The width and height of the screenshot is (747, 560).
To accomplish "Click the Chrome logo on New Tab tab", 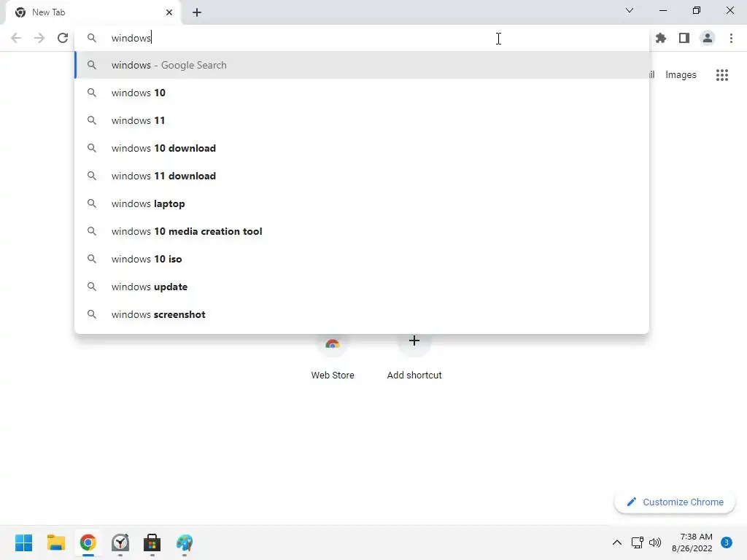I will (x=20, y=12).
